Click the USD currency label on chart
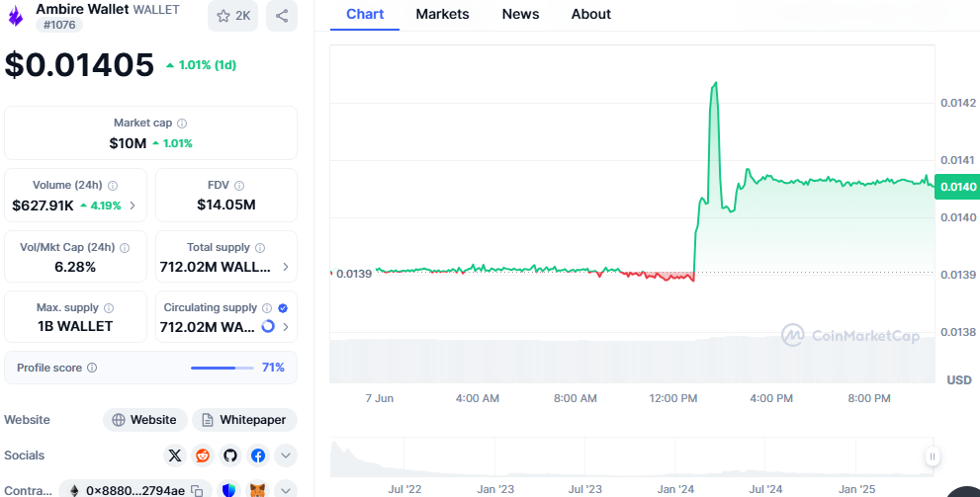This screenshot has width=980, height=497. (959, 380)
